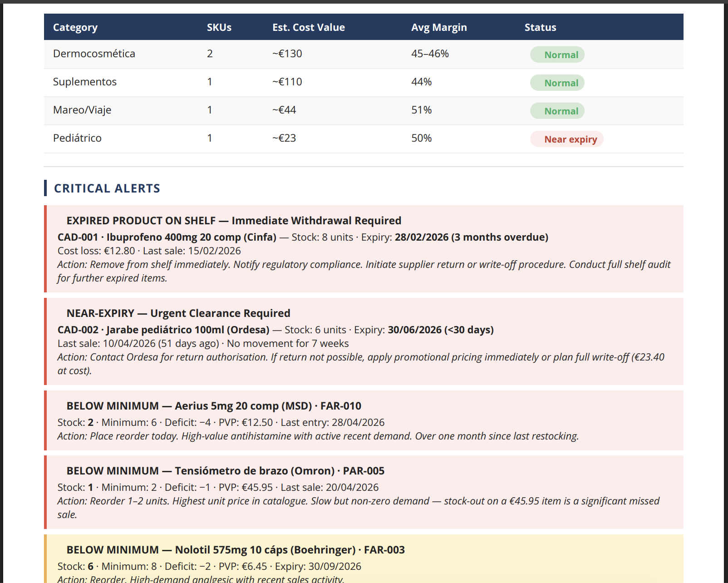Click the Near expiry badge for Pediátrico

567,139
